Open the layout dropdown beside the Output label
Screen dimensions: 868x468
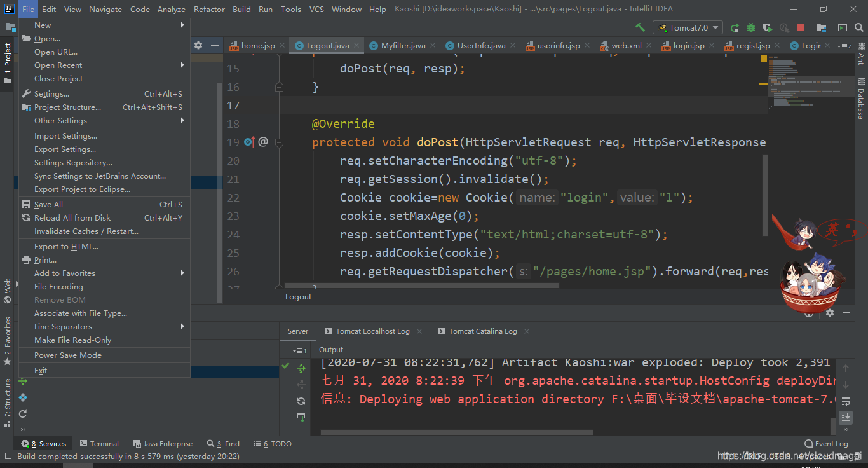(x=300, y=350)
